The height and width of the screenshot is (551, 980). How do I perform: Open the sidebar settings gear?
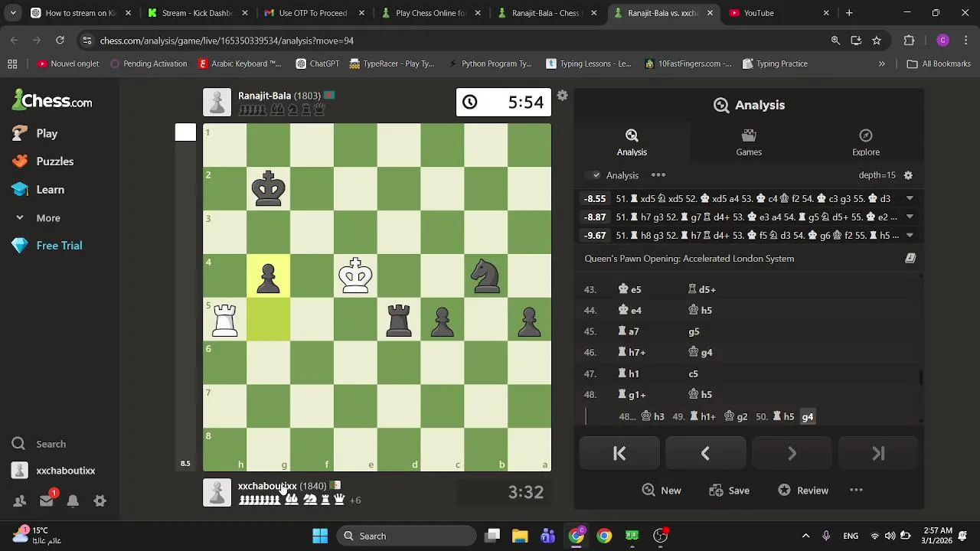tap(100, 501)
